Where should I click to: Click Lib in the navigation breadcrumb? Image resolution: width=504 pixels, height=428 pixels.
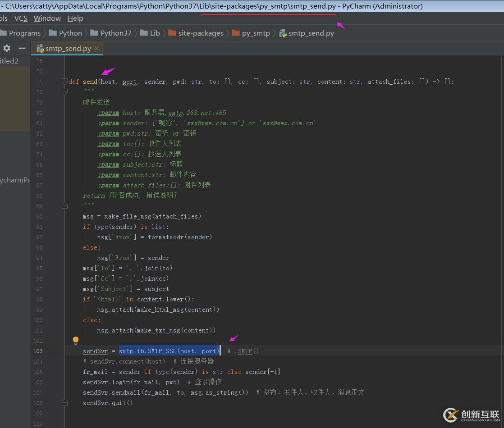pyautogui.click(x=155, y=33)
